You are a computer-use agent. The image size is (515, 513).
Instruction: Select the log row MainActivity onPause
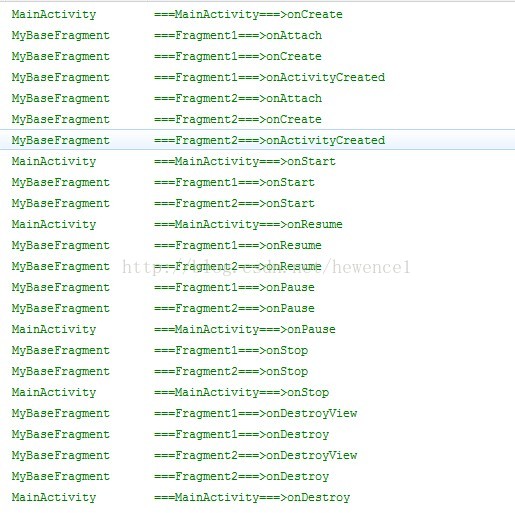[257, 329]
